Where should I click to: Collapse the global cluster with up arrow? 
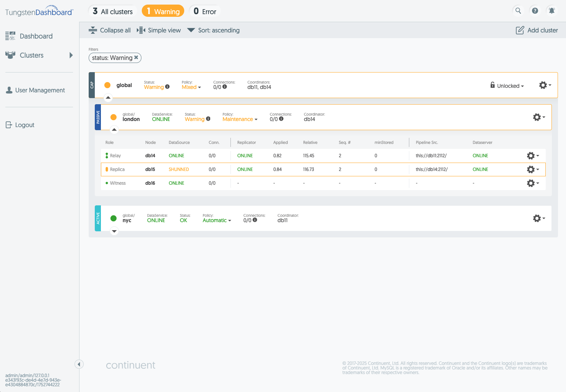point(108,98)
